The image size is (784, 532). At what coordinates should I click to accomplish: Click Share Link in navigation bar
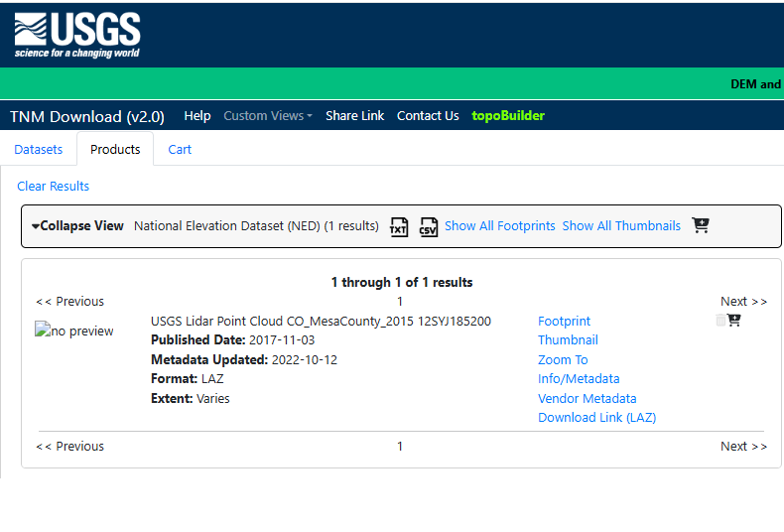pos(354,115)
